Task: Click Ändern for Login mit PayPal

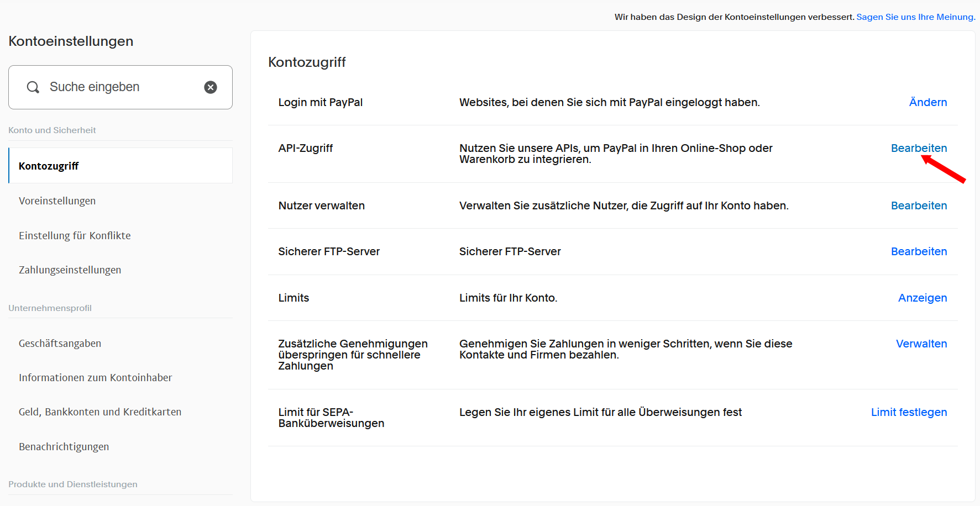Action: (927, 102)
